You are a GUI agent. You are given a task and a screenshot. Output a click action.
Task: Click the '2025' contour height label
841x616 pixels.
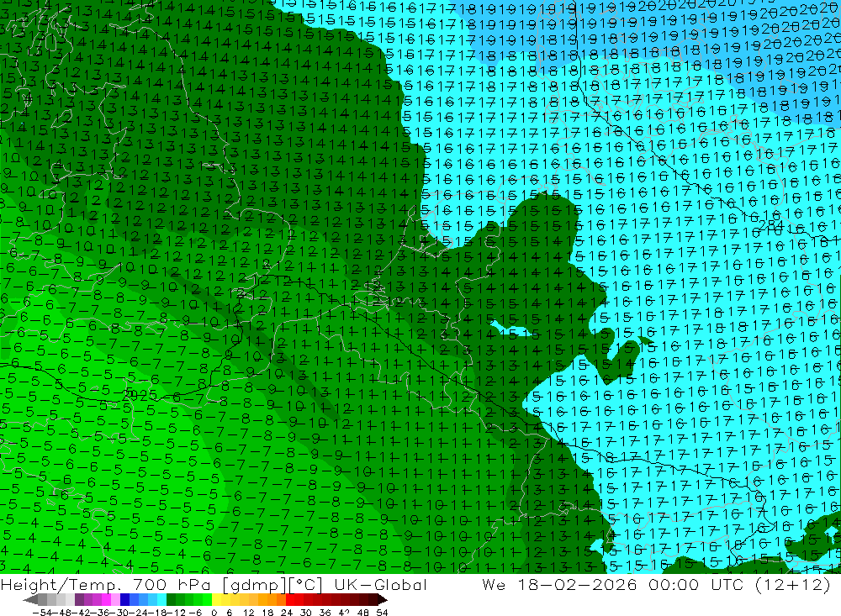[x=140, y=395]
